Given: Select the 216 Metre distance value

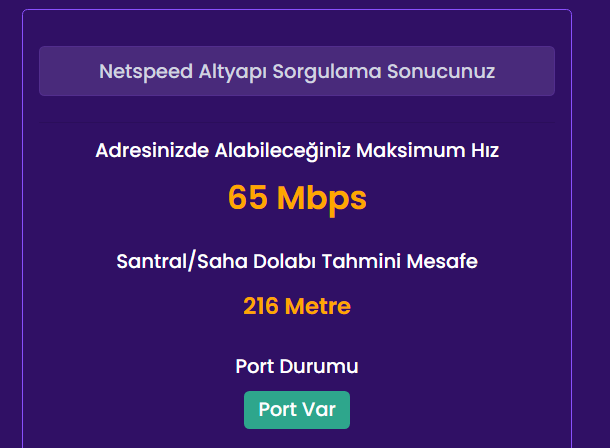Looking at the screenshot, I should (297, 306).
